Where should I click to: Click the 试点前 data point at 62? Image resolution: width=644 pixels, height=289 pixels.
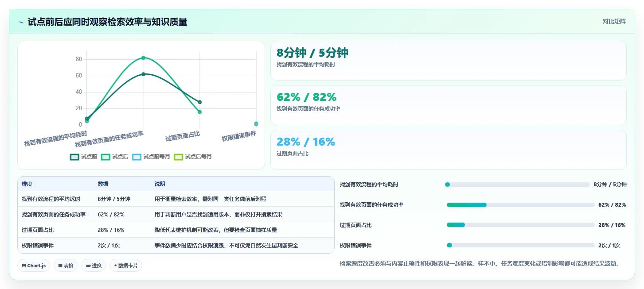143,74
